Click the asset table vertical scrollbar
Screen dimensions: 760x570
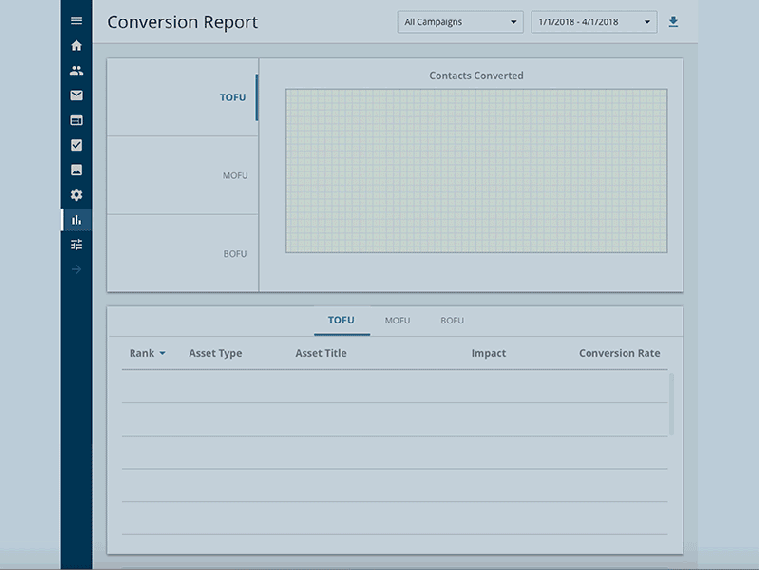click(x=671, y=405)
